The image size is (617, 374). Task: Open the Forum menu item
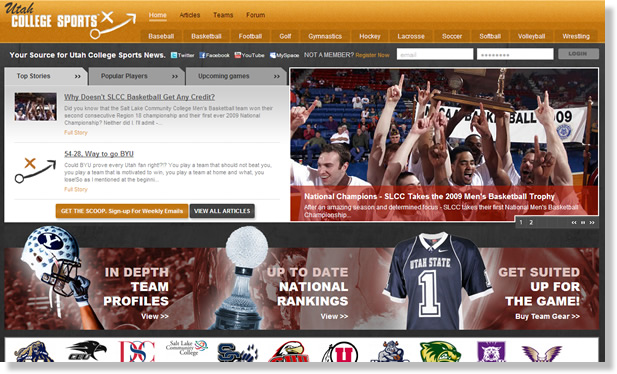(255, 15)
